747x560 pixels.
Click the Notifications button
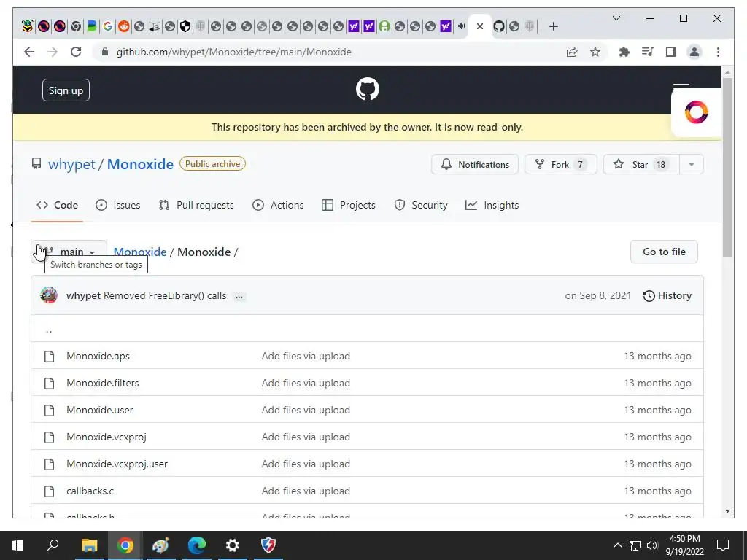(x=474, y=164)
